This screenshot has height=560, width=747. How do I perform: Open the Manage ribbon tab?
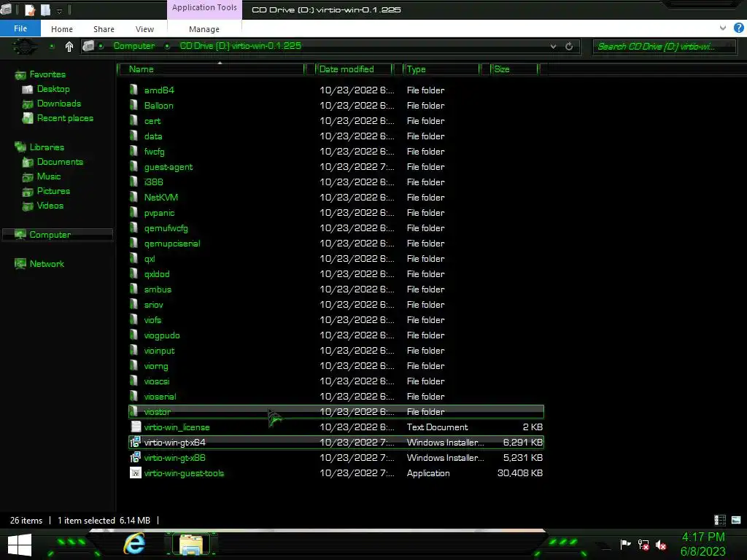pyautogui.click(x=204, y=29)
